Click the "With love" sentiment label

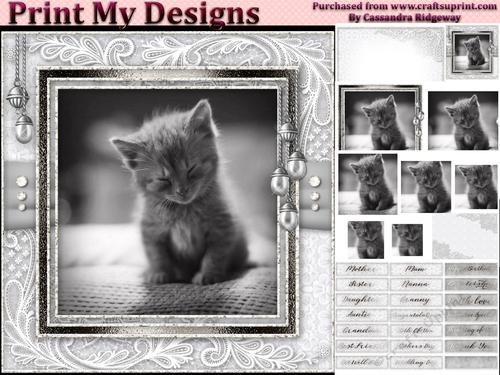tap(471, 300)
